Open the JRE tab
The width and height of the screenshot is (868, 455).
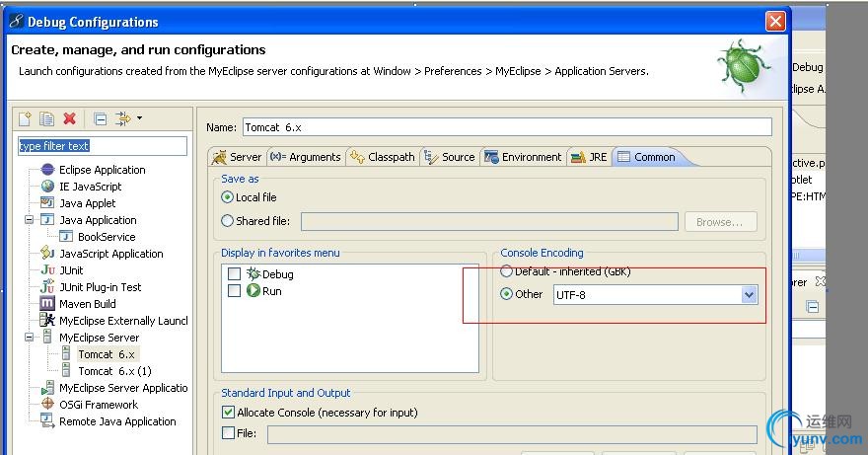[589, 157]
